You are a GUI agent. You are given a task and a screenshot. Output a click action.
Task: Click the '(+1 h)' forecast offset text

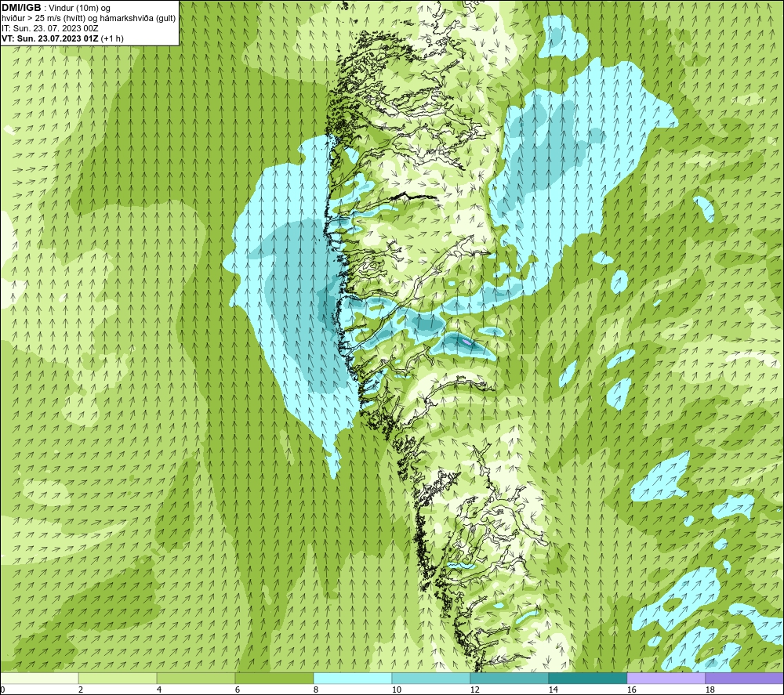pos(112,38)
